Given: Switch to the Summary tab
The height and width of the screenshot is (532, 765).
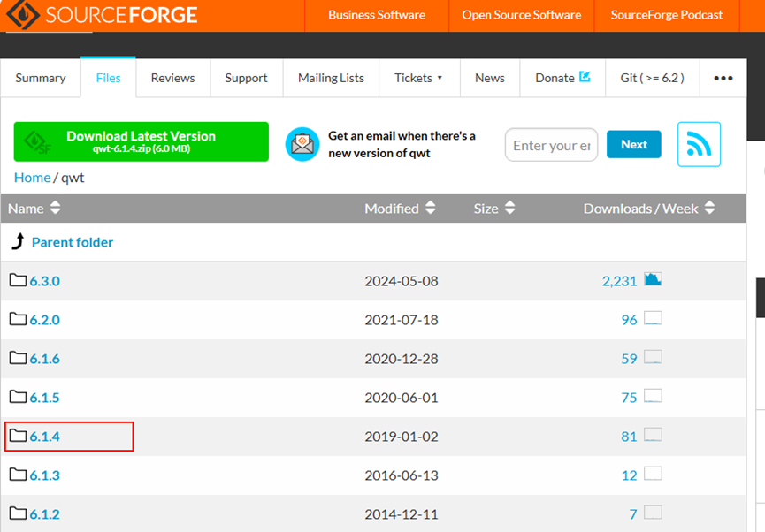Looking at the screenshot, I should pos(41,78).
